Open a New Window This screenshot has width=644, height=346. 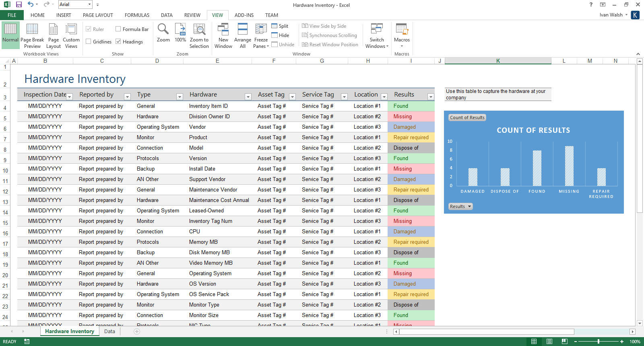pos(223,30)
